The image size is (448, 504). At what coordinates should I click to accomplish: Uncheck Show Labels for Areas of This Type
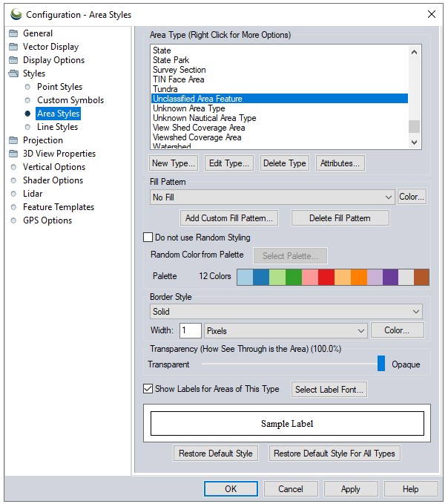(148, 388)
